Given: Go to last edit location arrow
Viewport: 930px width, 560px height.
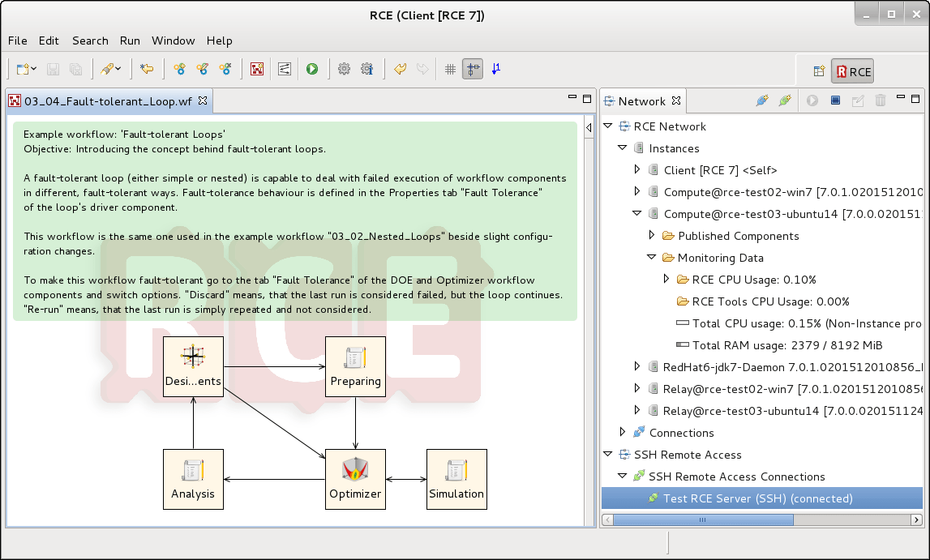Looking at the screenshot, I should [x=147, y=70].
